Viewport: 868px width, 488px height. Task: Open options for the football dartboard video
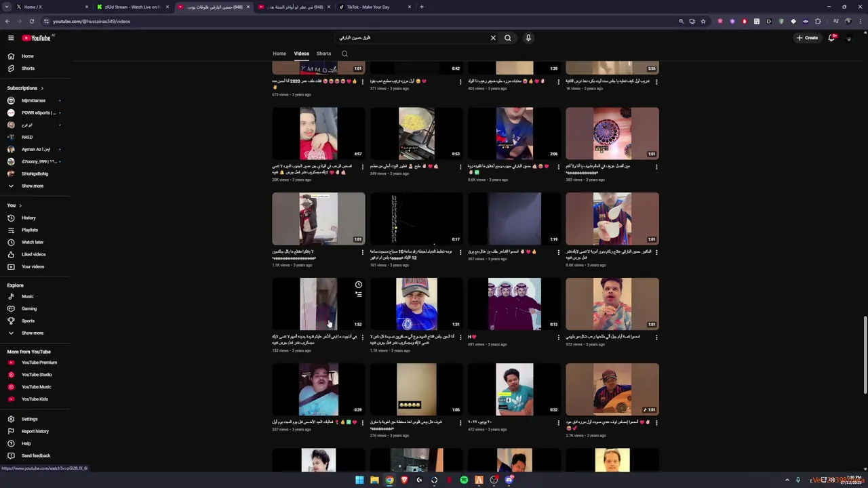[656, 166]
